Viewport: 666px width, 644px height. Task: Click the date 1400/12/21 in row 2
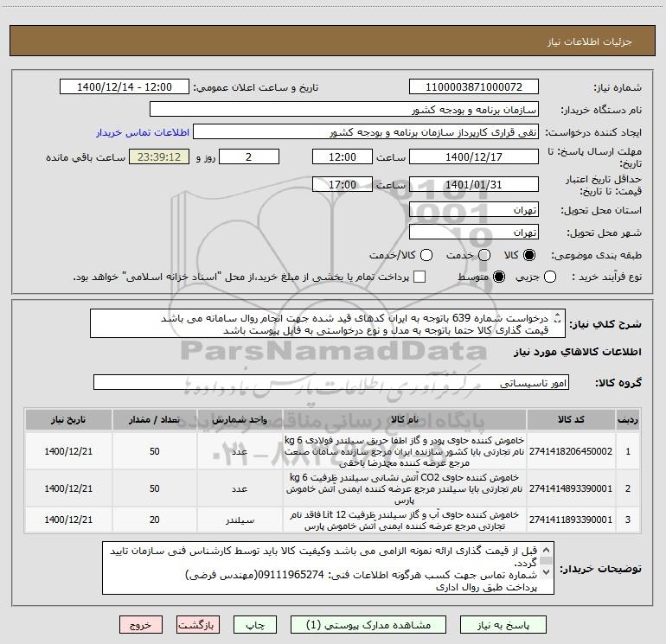[x=68, y=488]
